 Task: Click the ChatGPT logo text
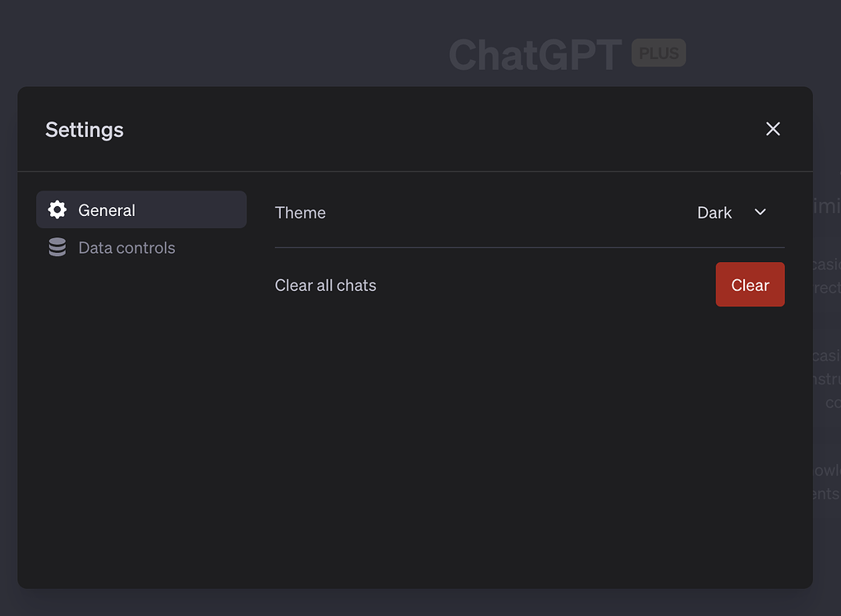pos(534,53)
